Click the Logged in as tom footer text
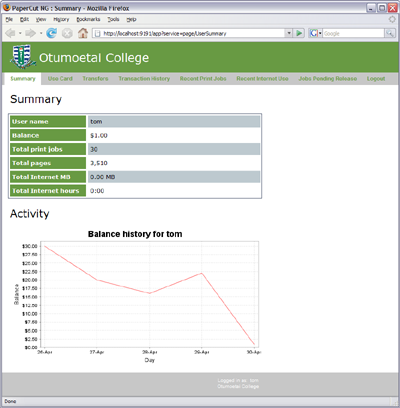Screen dimensions: 400x408 coord(238,380)
